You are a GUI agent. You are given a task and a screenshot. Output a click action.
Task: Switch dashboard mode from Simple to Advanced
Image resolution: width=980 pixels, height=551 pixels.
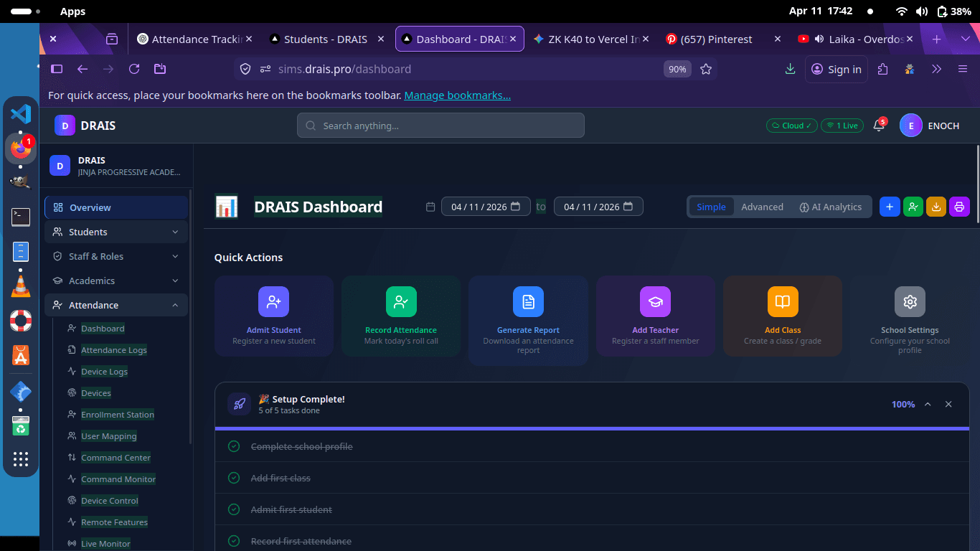[x=762, y=207]
